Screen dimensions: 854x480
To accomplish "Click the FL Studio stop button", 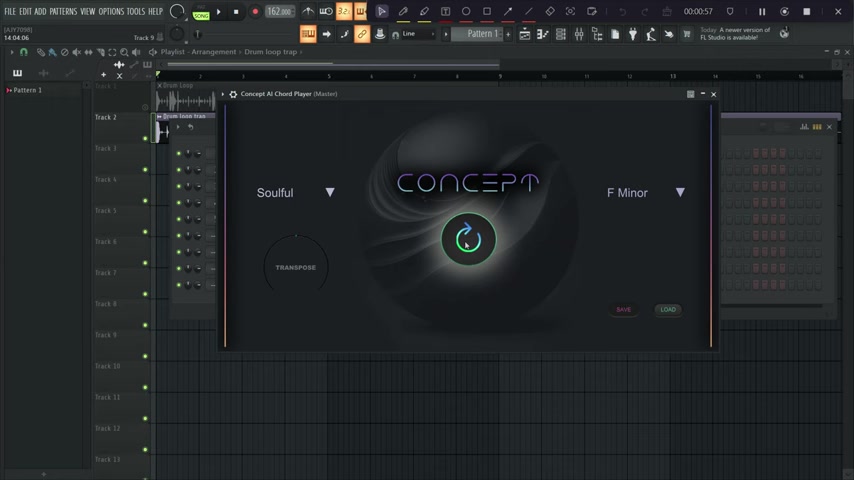I will 236,11.
